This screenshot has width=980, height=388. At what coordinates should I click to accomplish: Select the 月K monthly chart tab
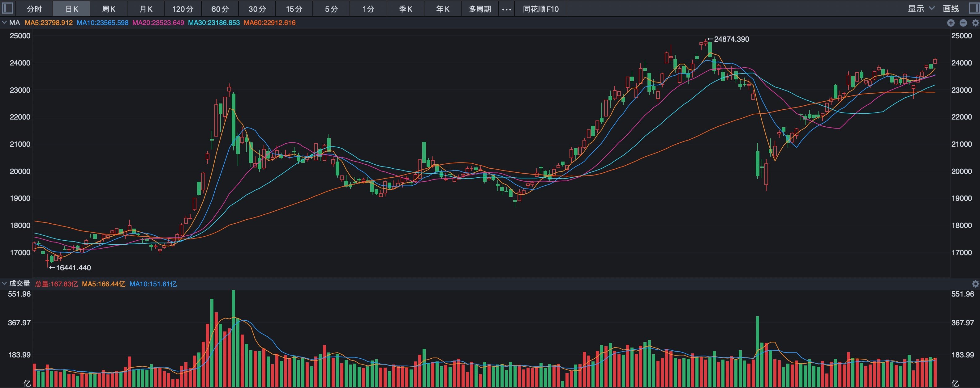(146, 9)
